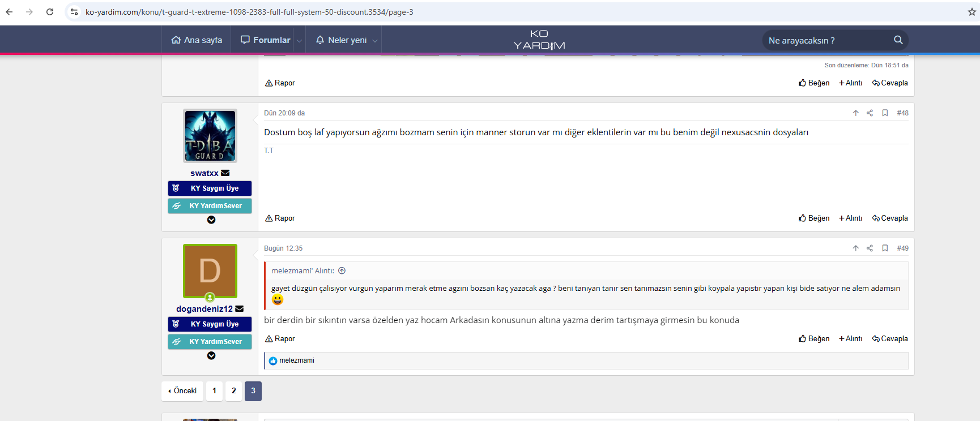980x421 pixels.
Task: Open Neler yeni menu
Action: (341, 40)
